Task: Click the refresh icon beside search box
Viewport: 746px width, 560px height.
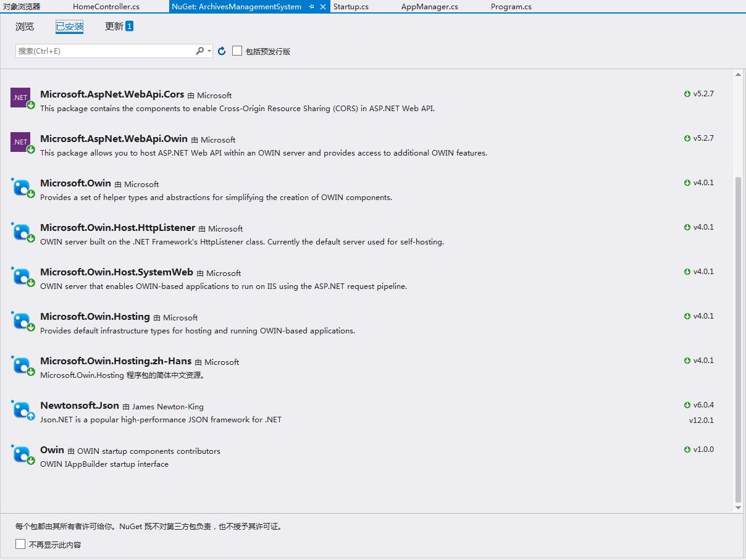Action: coord(222,51)
